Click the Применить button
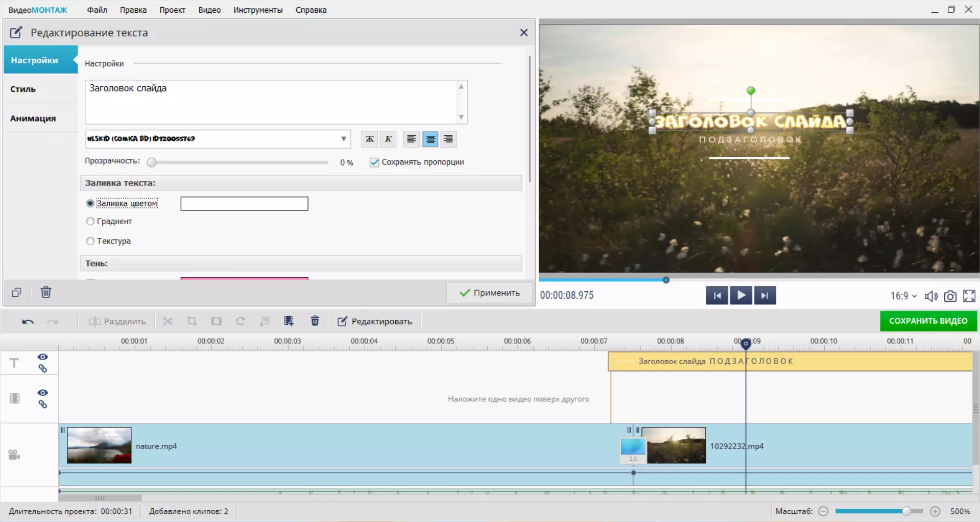The height and width of the screenshot is (522, 980). click(x=489, y=293)
